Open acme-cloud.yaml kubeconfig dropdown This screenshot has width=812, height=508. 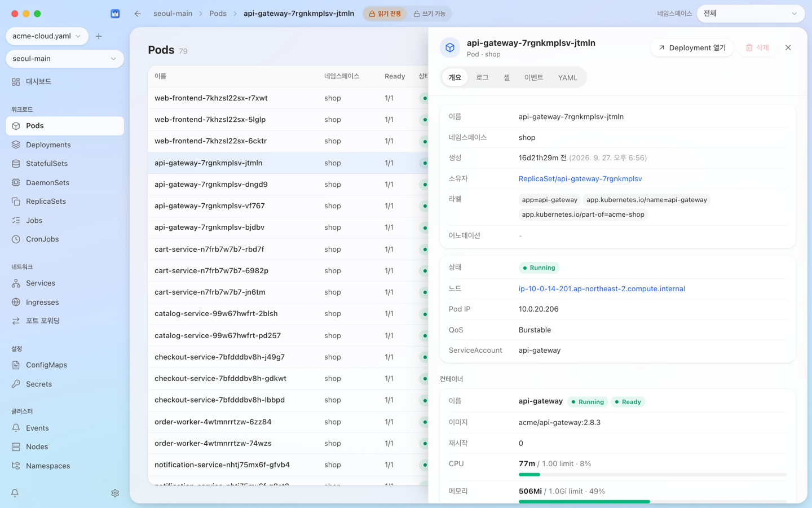(47, 36)
